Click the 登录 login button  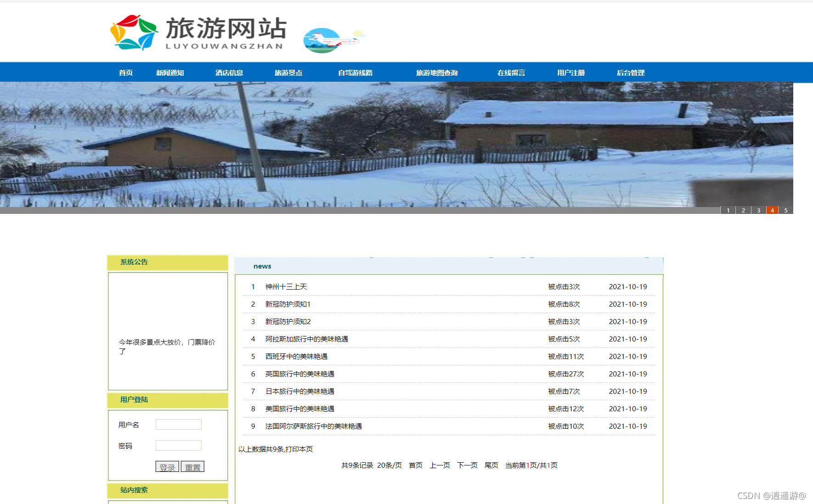167,466
